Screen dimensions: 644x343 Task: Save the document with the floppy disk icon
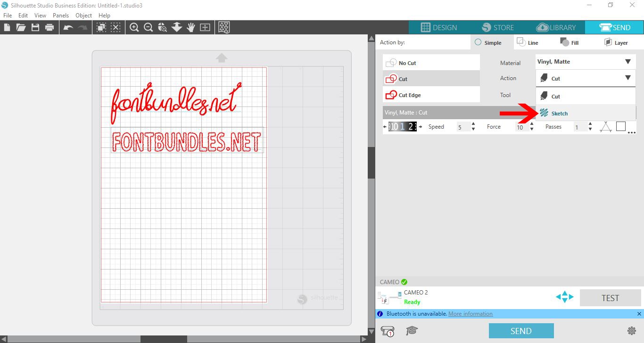[x=35, y=27]
